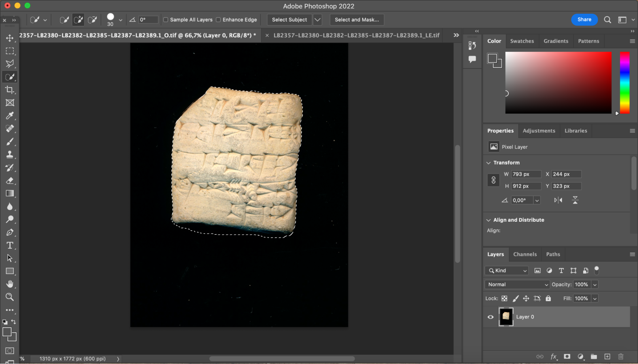The image size is (638, 364).
Task: Select the Eraser tool
Action: click(10, 181)
